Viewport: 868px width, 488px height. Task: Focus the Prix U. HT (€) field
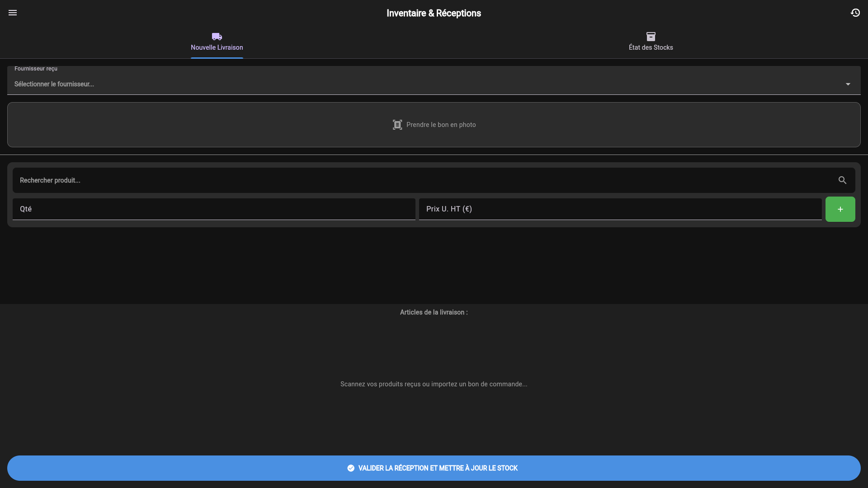pos(620,209)
